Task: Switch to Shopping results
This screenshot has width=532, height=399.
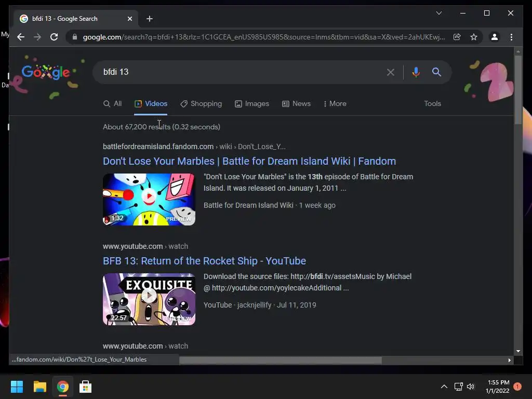Action: click(201, 104)
